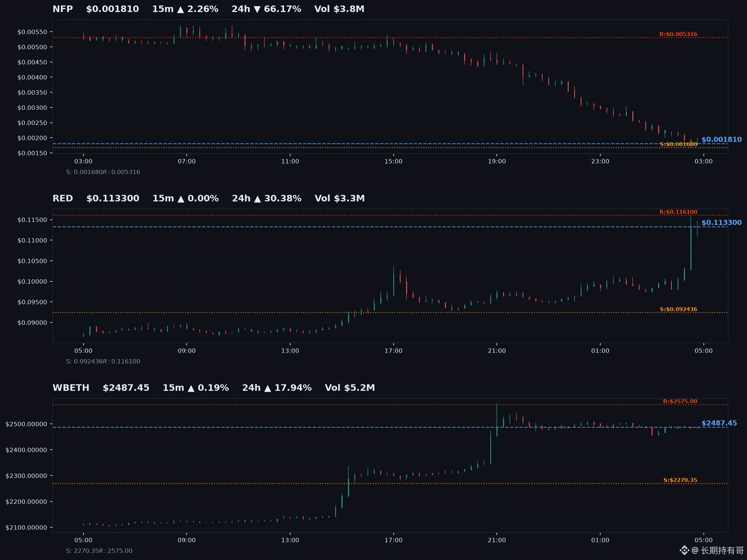The height and width of the screenshot is (560, 747).
Task: Click the 17:00 time label on the WBETH chart
Action: tap(394, 540)
